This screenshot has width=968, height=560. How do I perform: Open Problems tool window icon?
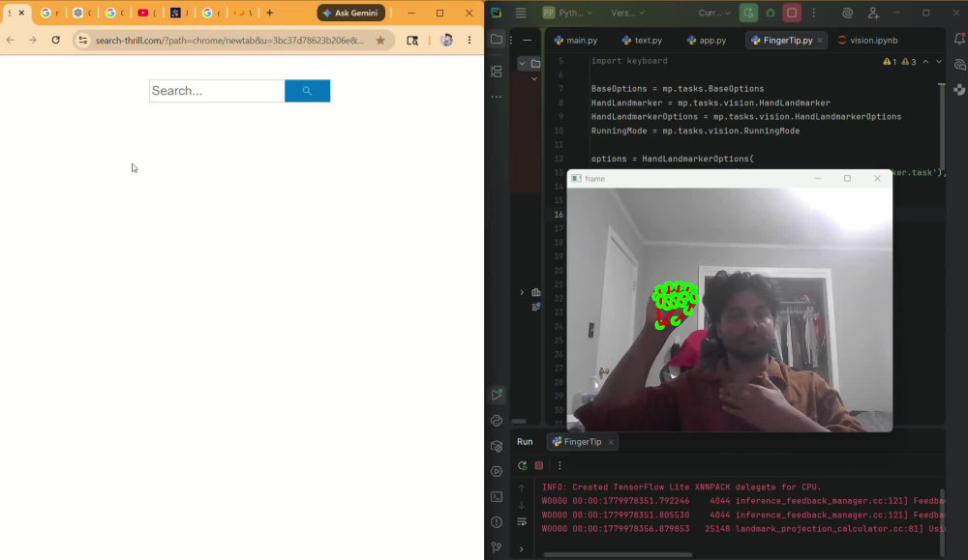click(x=497, y=521)
